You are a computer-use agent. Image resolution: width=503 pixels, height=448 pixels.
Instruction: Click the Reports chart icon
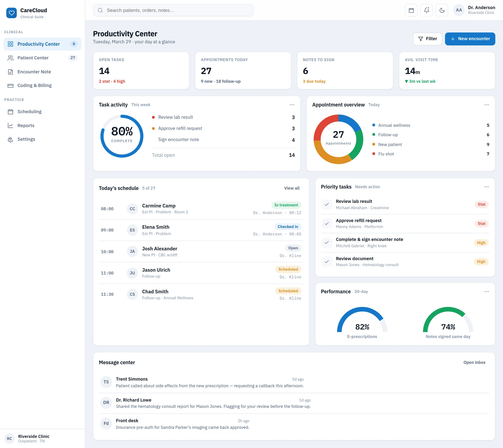click(x=10, y=125)
